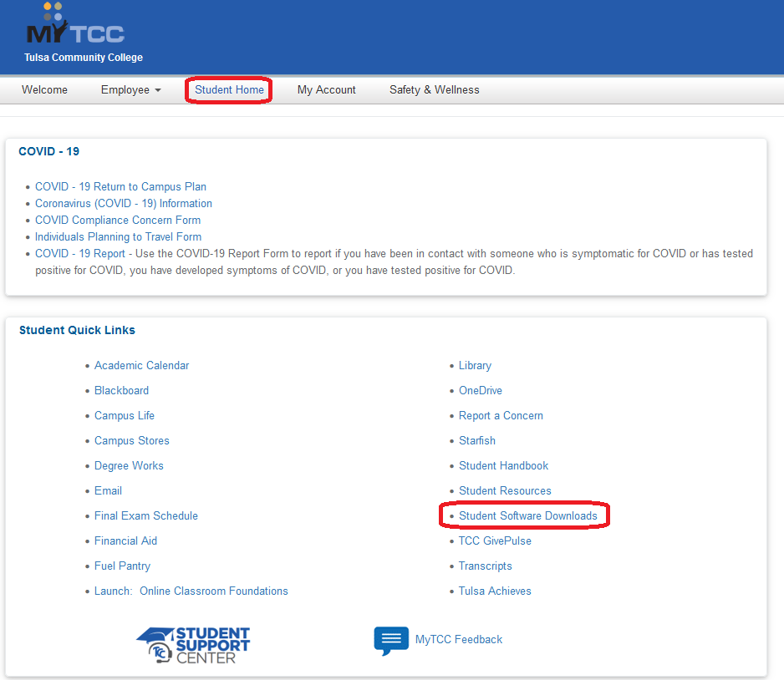Viewport: 784px width, 680px height.
Task: Open the Campus Stores link
Action: coord(132,441)
